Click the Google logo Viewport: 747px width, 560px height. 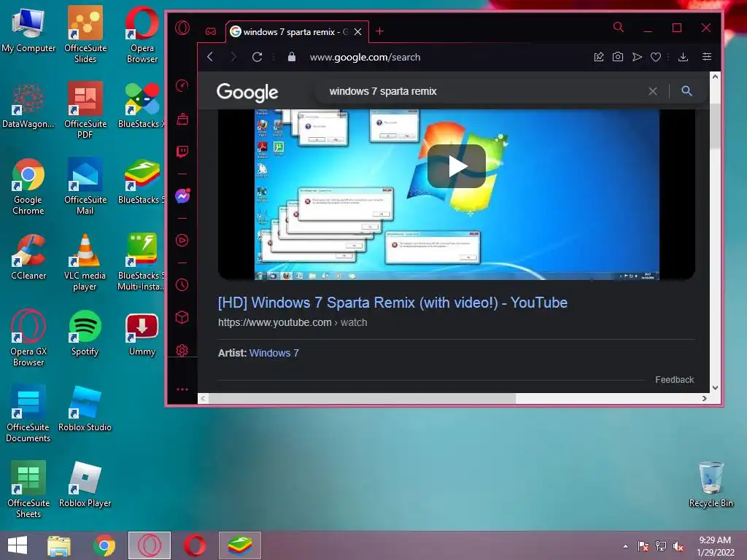pyautogui.click(x=247, y=93)
